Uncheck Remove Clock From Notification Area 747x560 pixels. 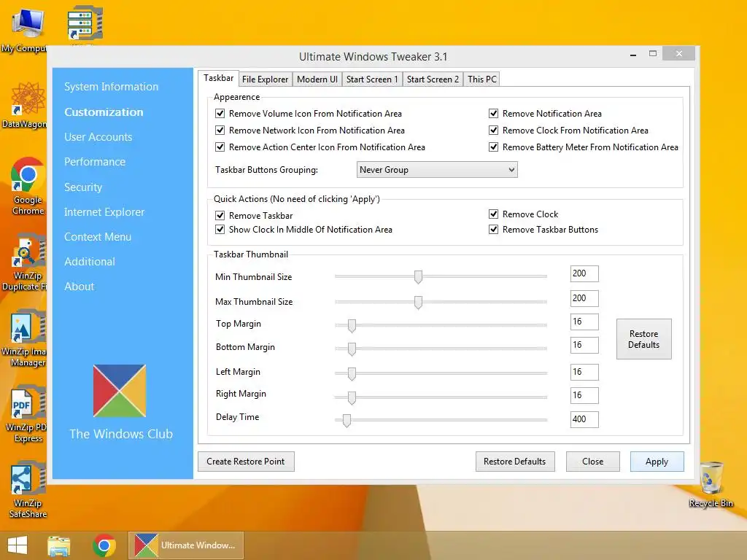pyautogui.click(x=494, y=130)
